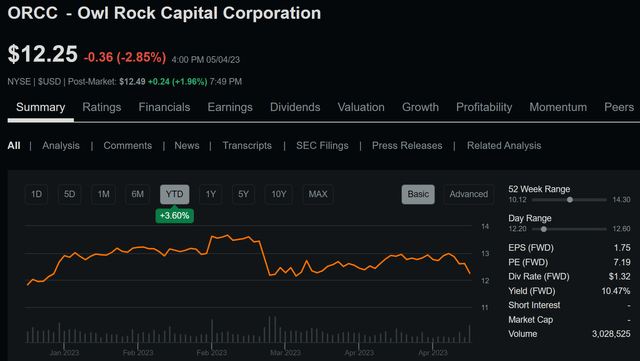
Task: Select the YTD chart period
Action: 175,194
